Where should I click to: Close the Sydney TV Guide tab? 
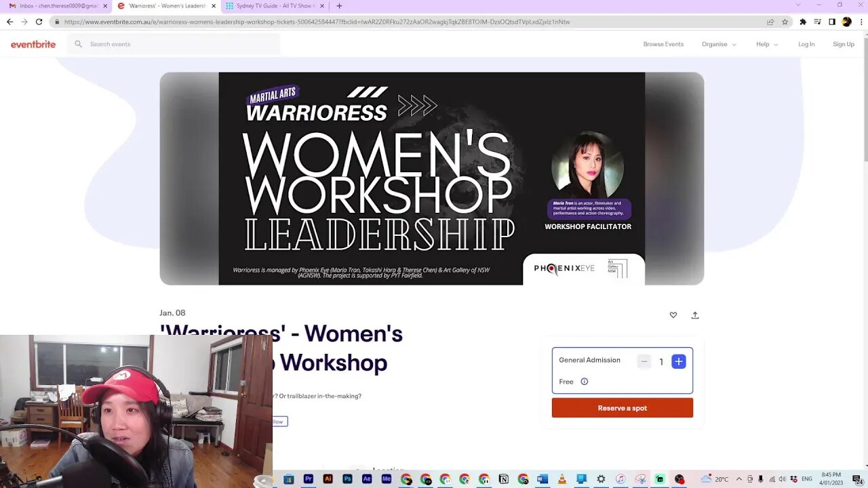tap(322, 5)
